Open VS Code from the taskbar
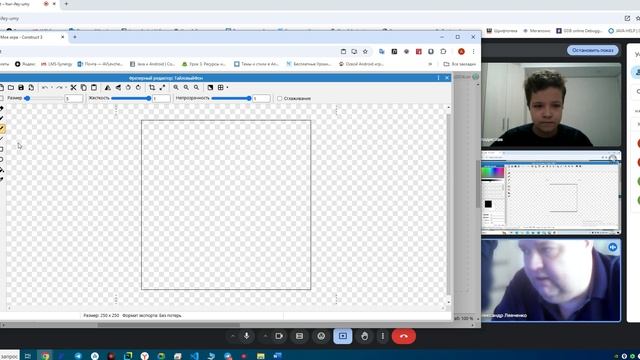This screenshot has height=360, width=640. click(x=195, y=356)
